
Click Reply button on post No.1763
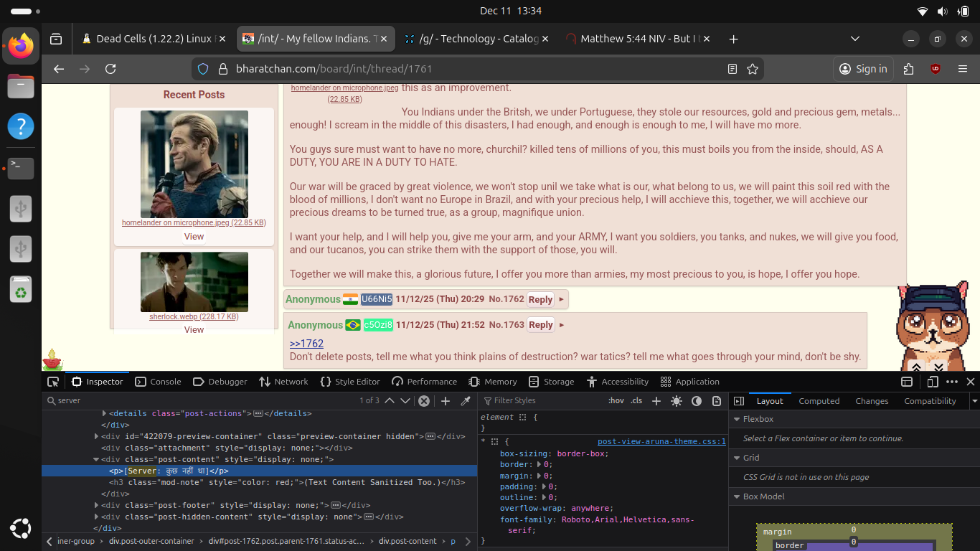tap(540, 325)
